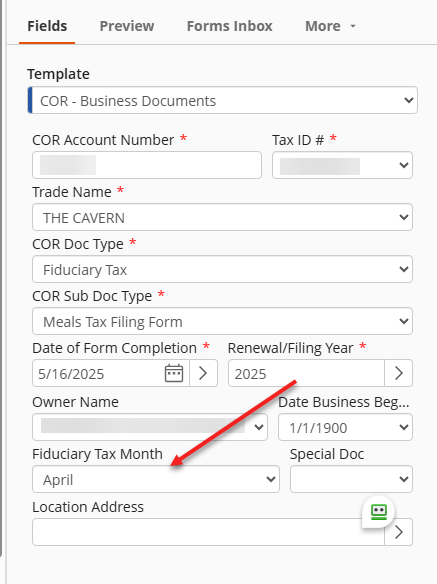Open the Template dropdown COR - Business Documents
437x584 pixels.
point(223,100)
